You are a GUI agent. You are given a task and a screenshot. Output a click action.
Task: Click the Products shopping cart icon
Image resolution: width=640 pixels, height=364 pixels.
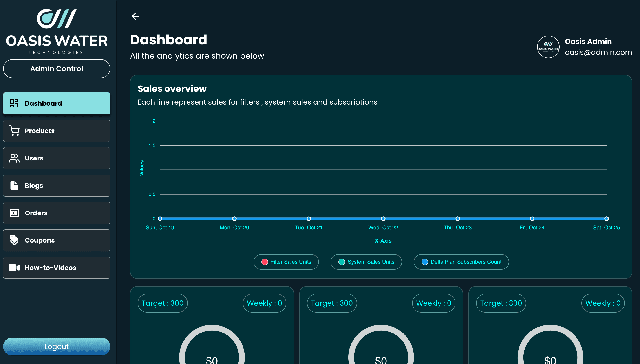14,131
